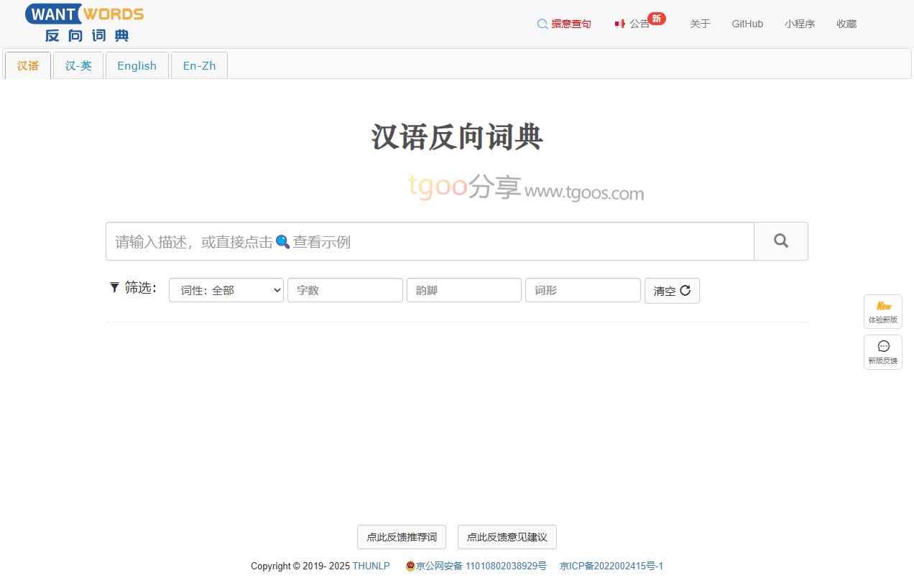Click the magnifying glass search button
The height and width of the screenshot is (588, 914).
coord(780,241)
